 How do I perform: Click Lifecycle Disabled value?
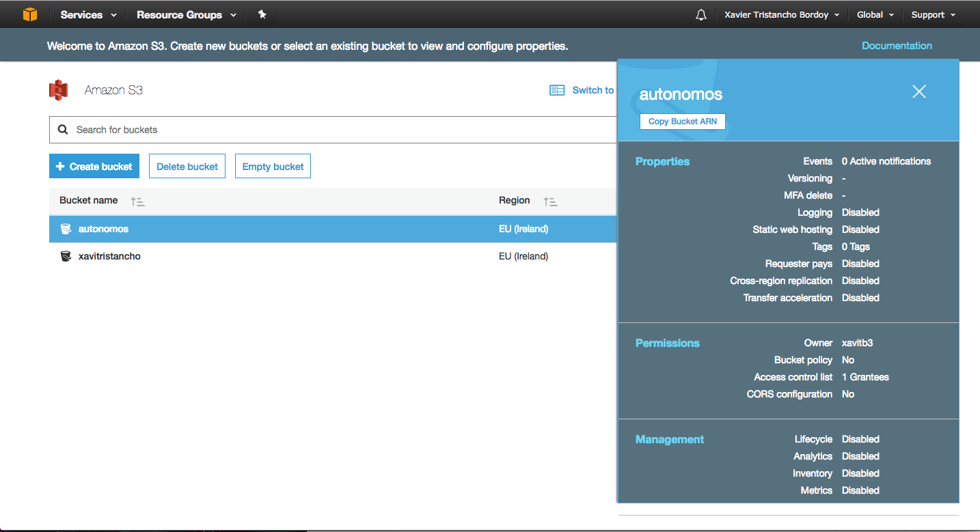tap(860, 439)
